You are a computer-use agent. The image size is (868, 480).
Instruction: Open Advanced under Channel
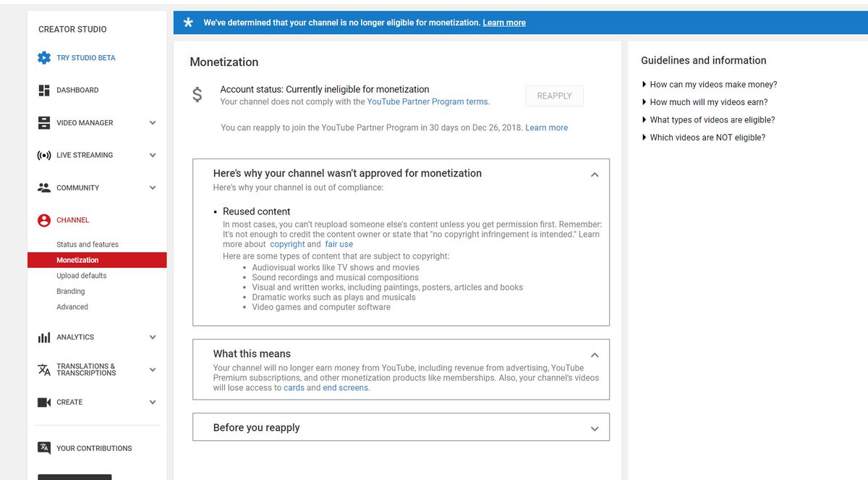(x=72, y=307)
